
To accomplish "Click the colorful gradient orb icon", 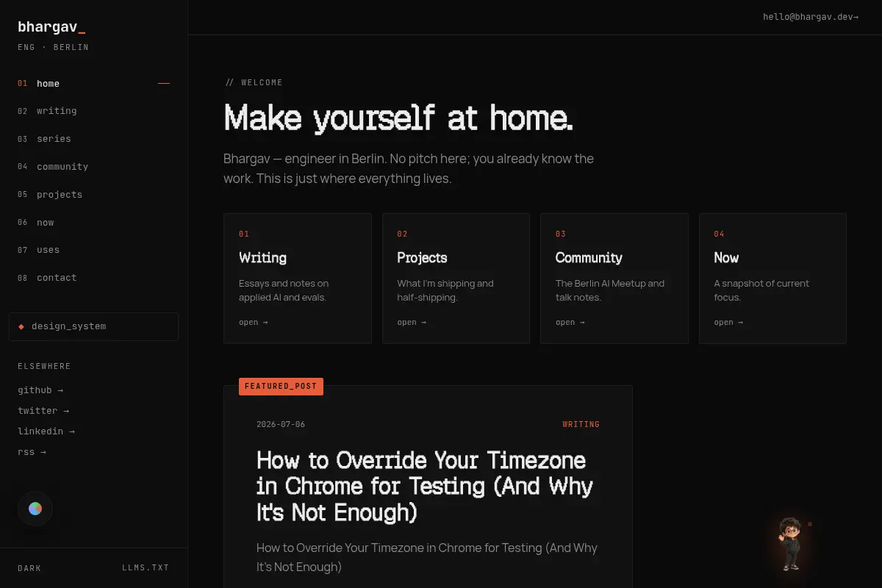I will [x=35, y=509].
